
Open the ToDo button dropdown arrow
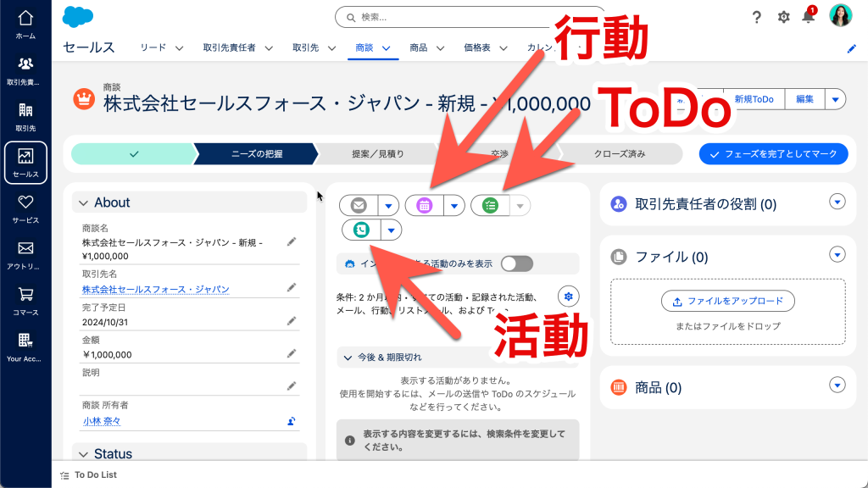[520, 206]
